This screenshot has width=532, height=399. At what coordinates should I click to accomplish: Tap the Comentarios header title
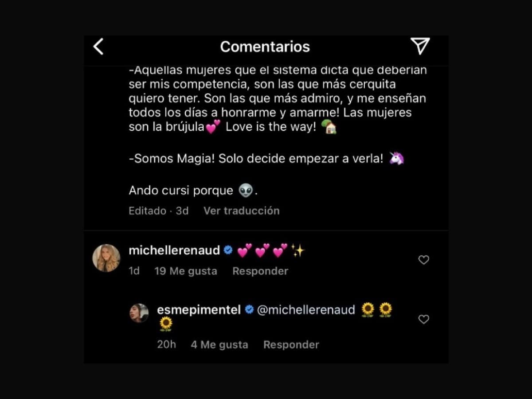click(x=265, y=47)
